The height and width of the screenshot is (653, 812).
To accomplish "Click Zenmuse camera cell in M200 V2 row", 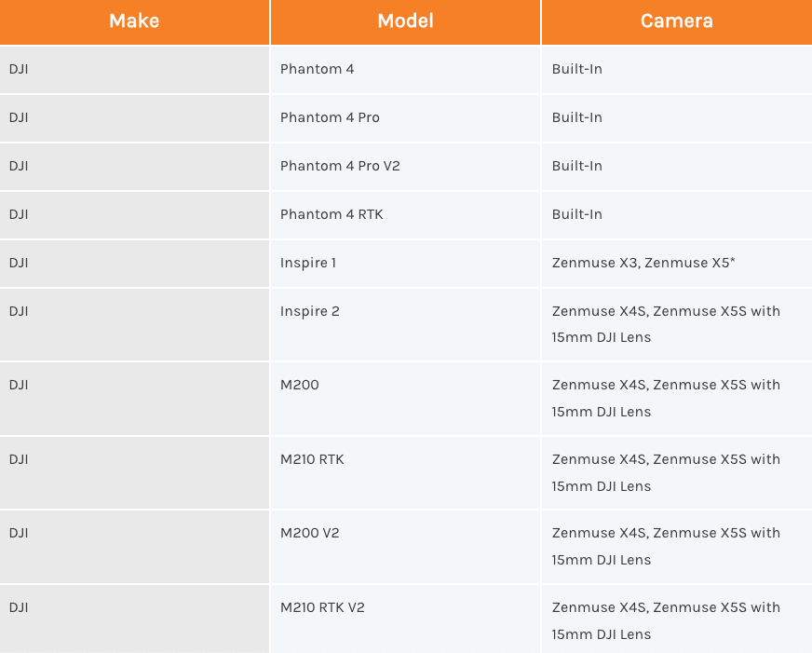I will [676, 546].
